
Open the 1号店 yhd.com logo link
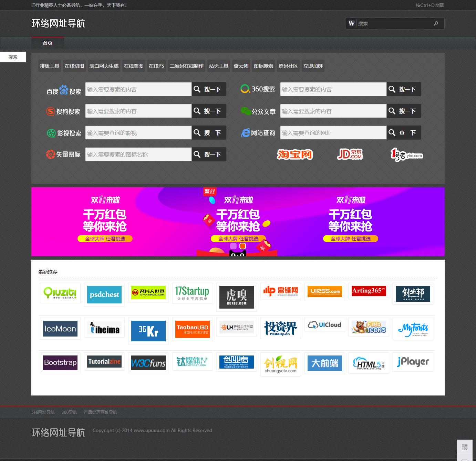coord(407,155)
